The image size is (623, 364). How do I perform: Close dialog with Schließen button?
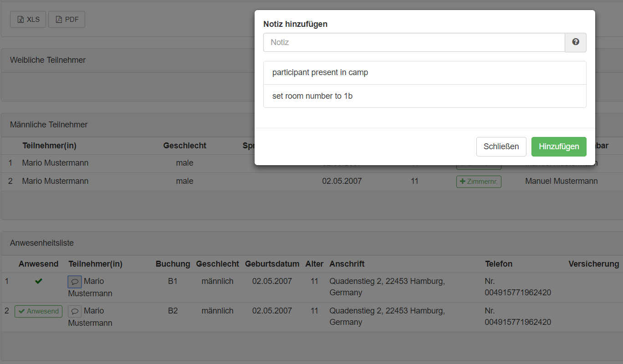pos(501,147)
